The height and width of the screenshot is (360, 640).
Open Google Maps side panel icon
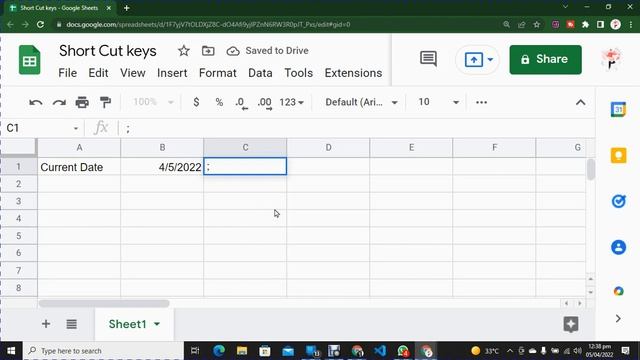coord(618,291)
